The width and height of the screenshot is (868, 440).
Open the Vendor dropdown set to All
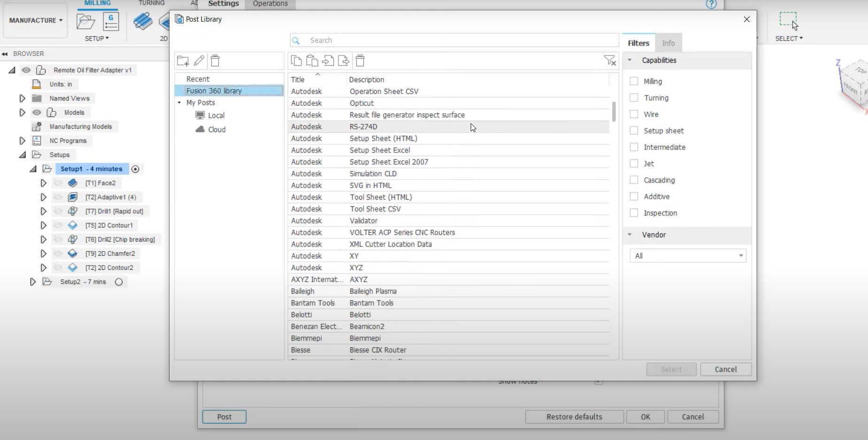688,256
